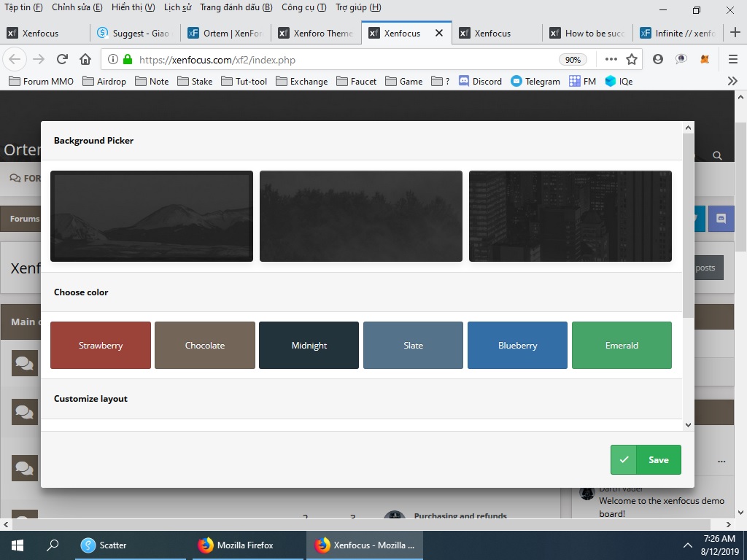Open the IQe bookmark
747x560 pixels.
pyautogui.click(x=619, y=81)
